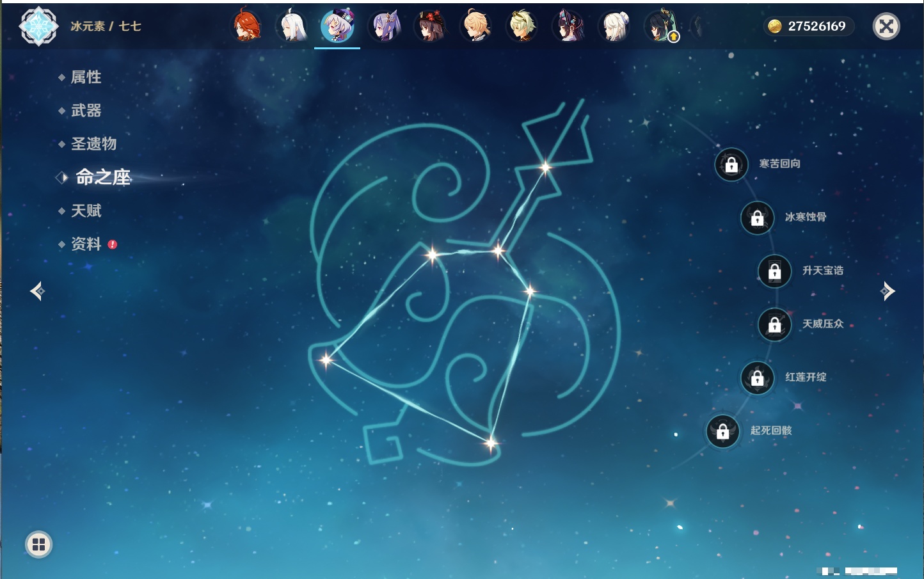Select the locked 起死回骸 constellation node
This screenshot has width=924, height=579.
723,431
